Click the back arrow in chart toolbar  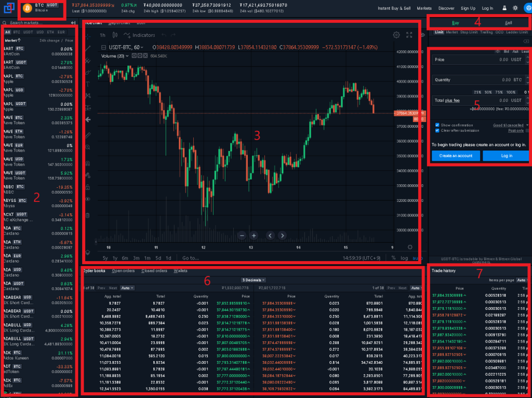88,120
